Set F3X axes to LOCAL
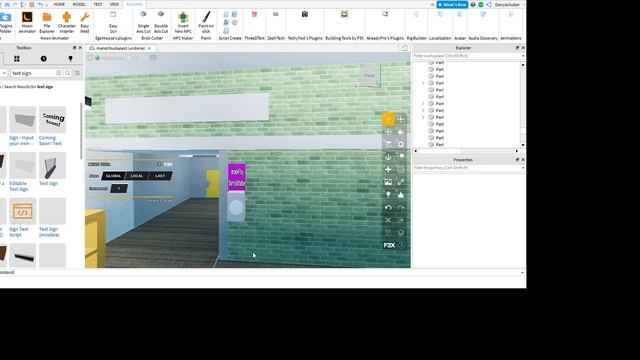The width and height of the screenshot is (640, 360). pos(137,176)
